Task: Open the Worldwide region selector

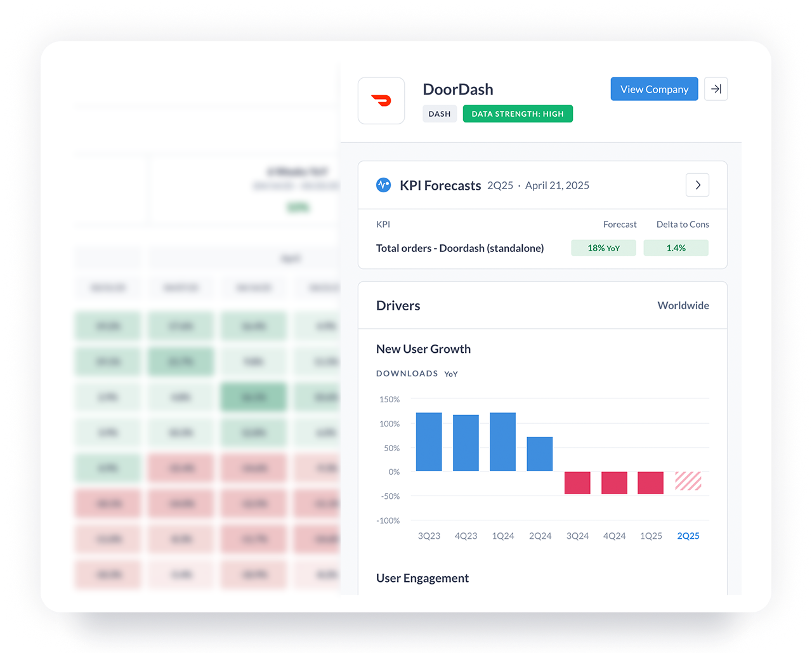Action: click(x=683, y=306)
